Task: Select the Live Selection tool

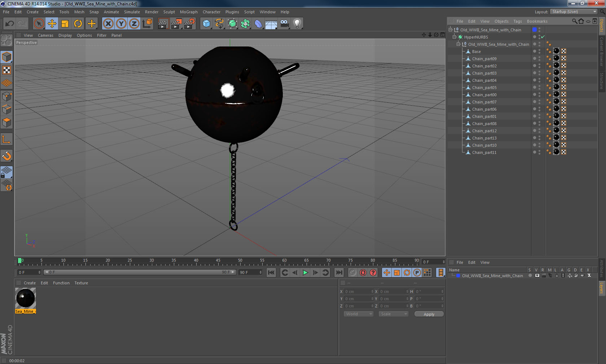Action: (x=39, y=24)
